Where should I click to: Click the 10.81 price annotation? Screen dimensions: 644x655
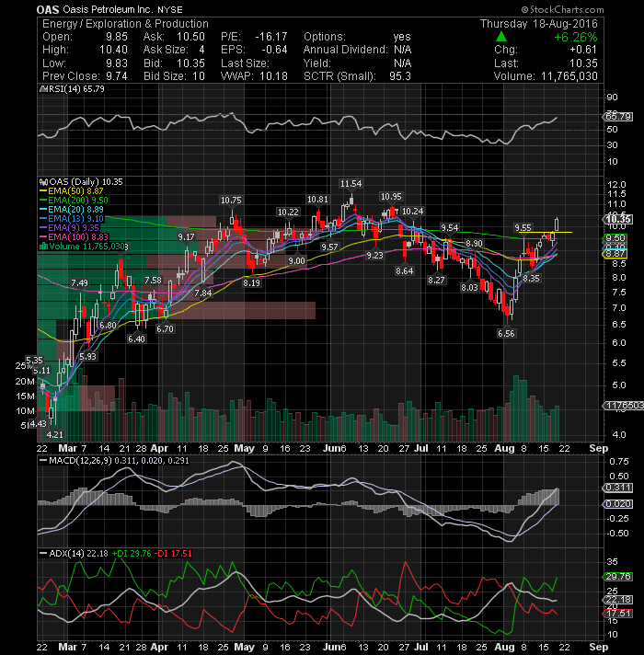pos(317,200)
